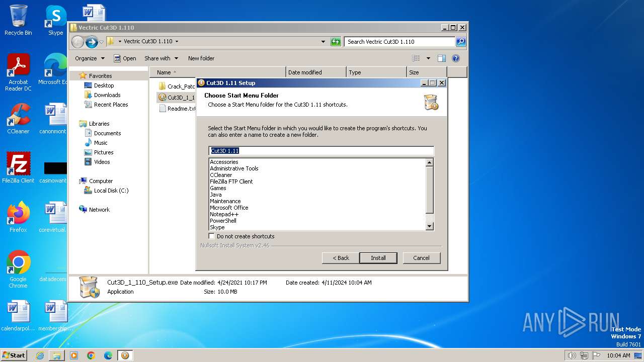Select Administrative Tools in folder list
644x362 pixels.
(x=234, y=168)
